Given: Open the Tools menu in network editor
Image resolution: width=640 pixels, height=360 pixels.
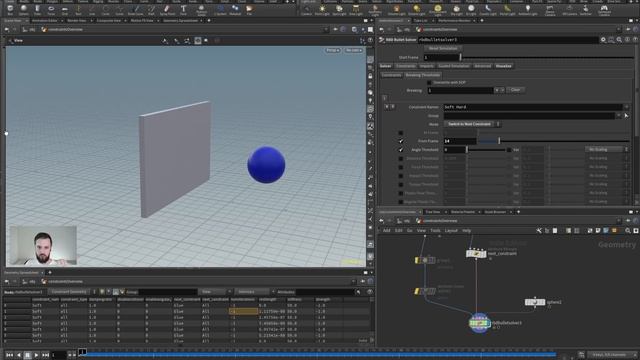Looking at the screenshot, I should [x=435, y=231].
